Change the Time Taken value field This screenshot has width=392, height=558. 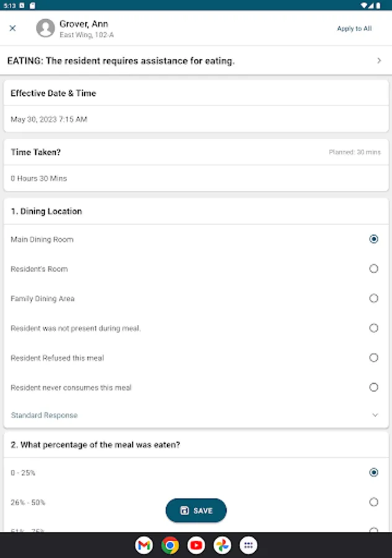click(39, 179)
